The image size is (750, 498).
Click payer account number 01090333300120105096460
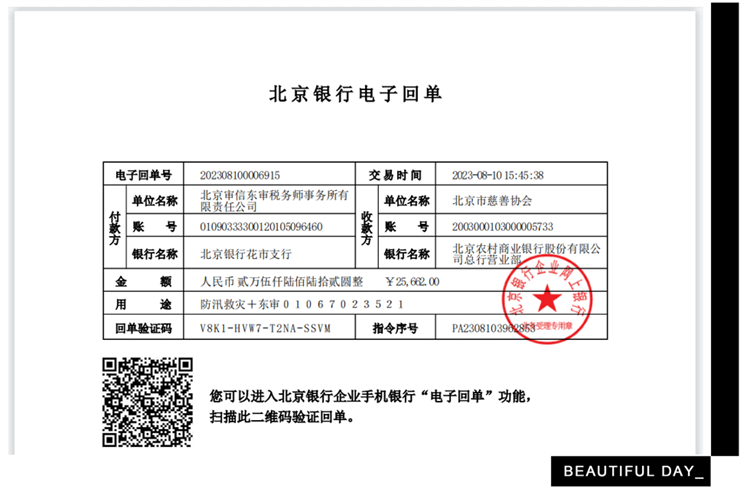coord(261,227)
